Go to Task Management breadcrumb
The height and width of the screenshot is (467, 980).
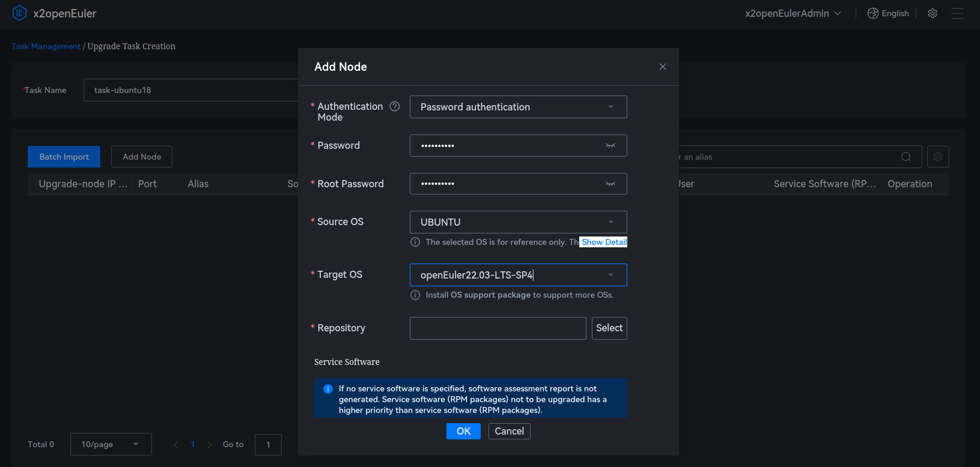click(46, 46)
